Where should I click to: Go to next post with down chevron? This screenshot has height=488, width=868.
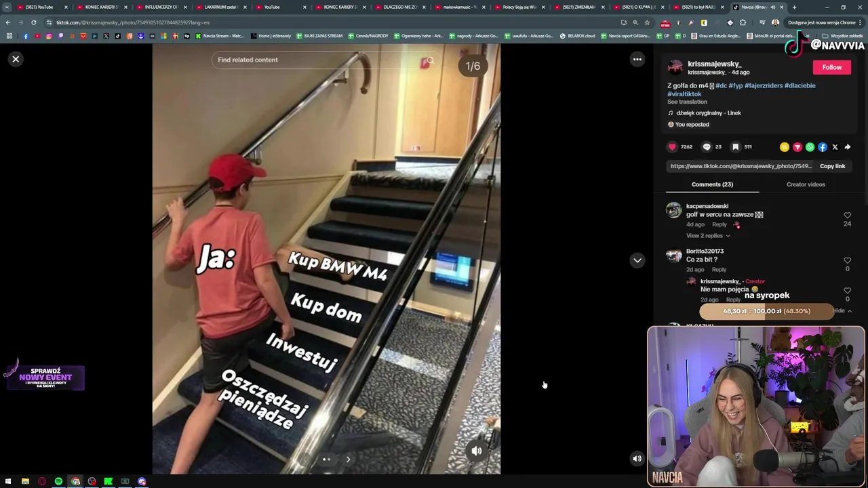coord(637,260)
